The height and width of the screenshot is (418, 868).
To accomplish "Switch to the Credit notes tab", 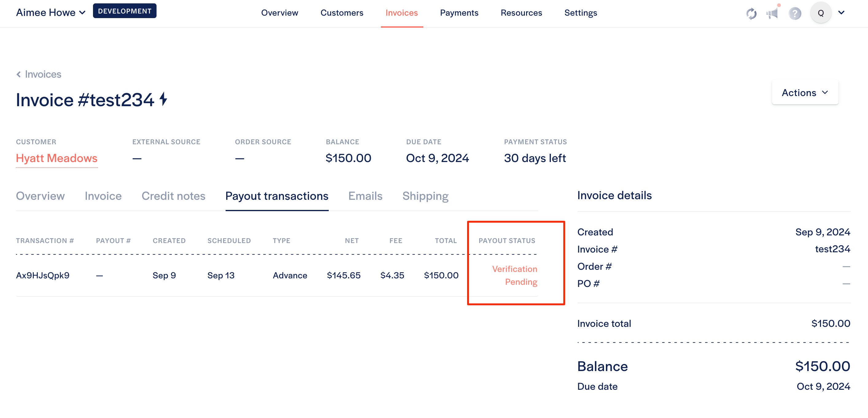I will click(173, 196).
